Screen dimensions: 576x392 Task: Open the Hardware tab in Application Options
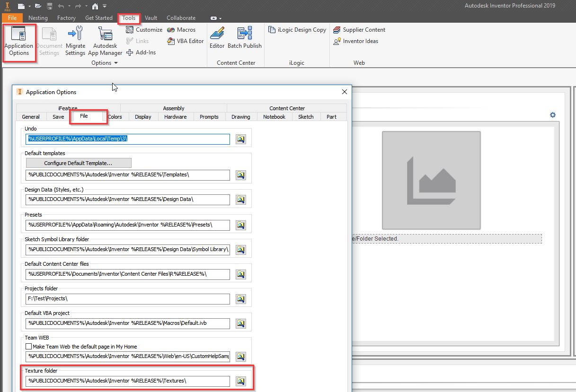176,117
